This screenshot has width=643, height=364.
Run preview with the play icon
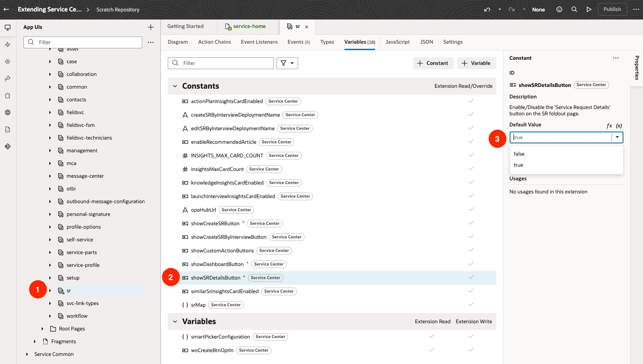click(589, 9)
